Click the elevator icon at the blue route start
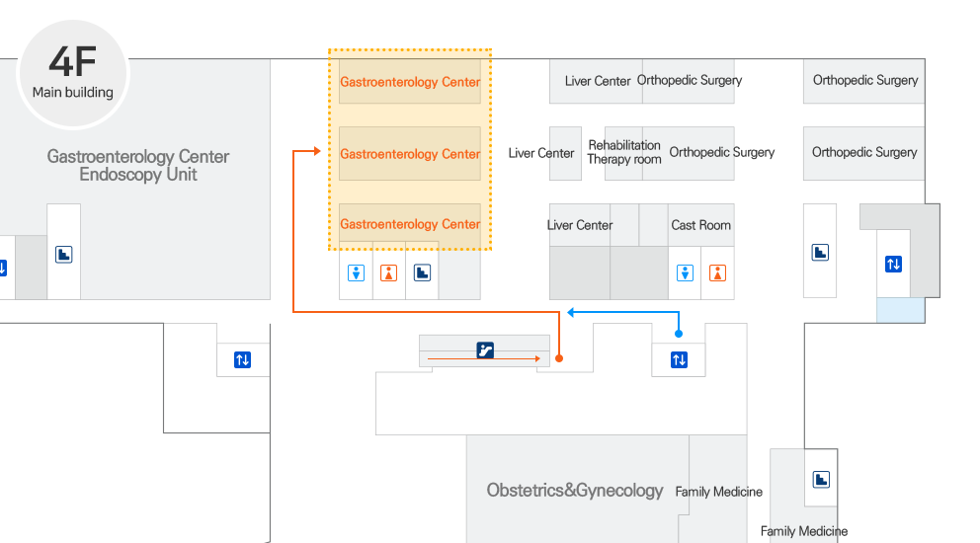Viewport: 980px width, 543px height. [x=679, y=359]
